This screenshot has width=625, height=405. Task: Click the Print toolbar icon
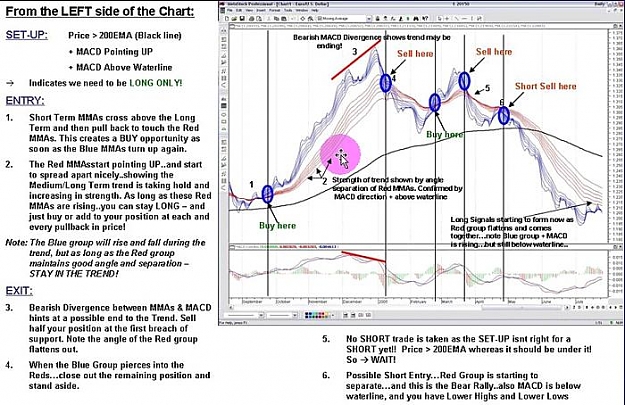click(251, 18)
